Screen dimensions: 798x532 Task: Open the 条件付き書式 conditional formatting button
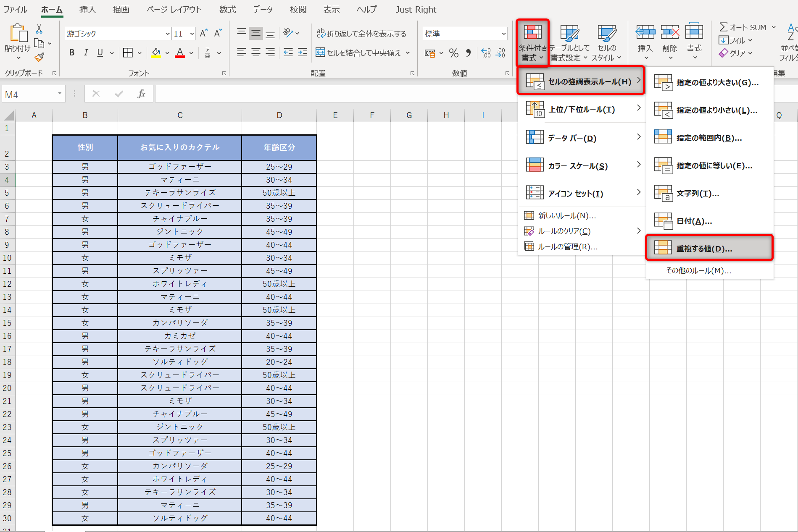click(x=533, y=43)
